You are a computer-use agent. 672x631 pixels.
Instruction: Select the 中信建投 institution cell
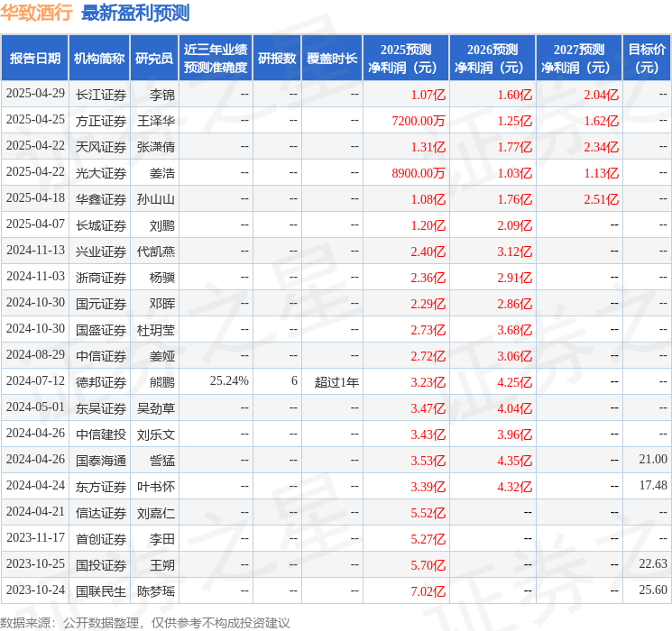click(x=101, y=434)
